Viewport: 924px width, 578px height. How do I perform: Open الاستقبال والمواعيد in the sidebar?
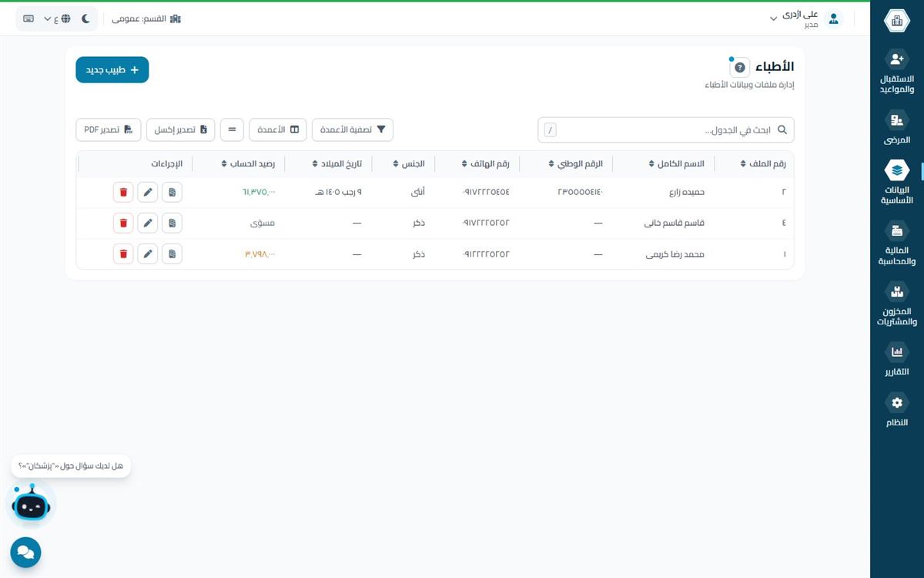pos(896,72)
